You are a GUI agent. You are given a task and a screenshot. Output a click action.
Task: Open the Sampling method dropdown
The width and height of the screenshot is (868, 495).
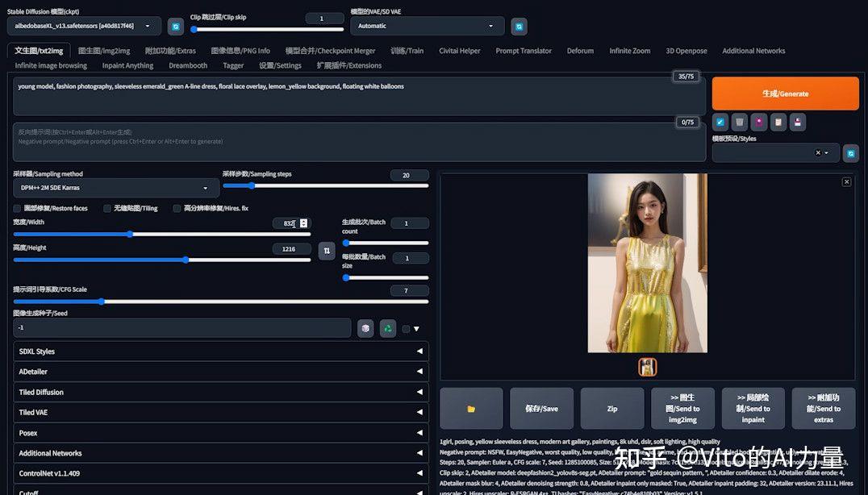pyautogui.click(x=115, y=188)
